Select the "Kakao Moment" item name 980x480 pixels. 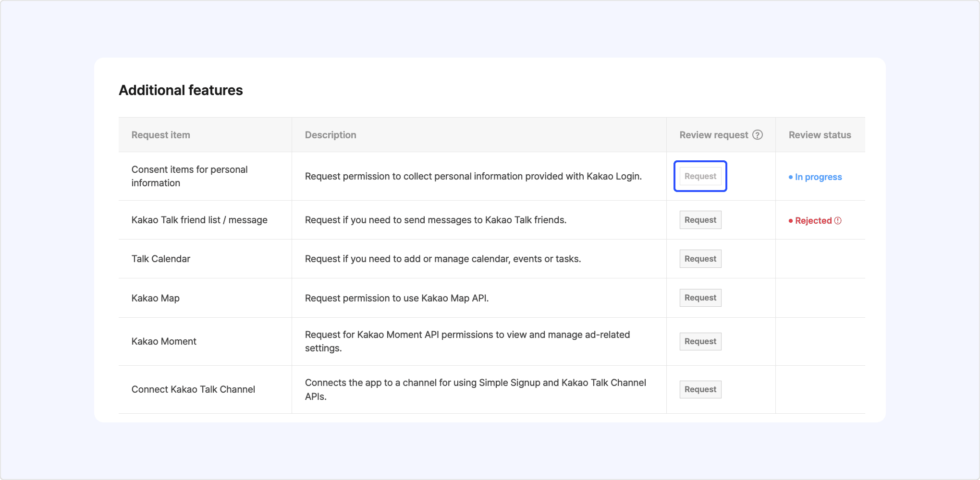[x=164, y=341]
